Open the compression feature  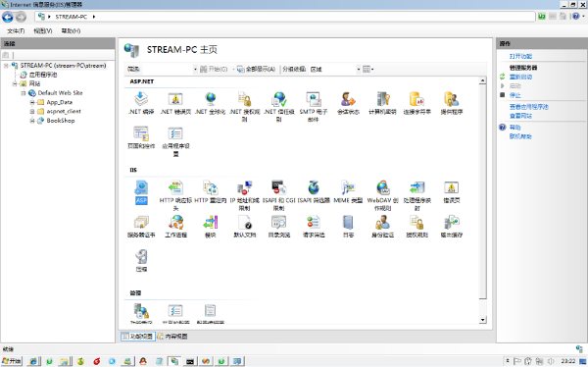tap(141, 261)
